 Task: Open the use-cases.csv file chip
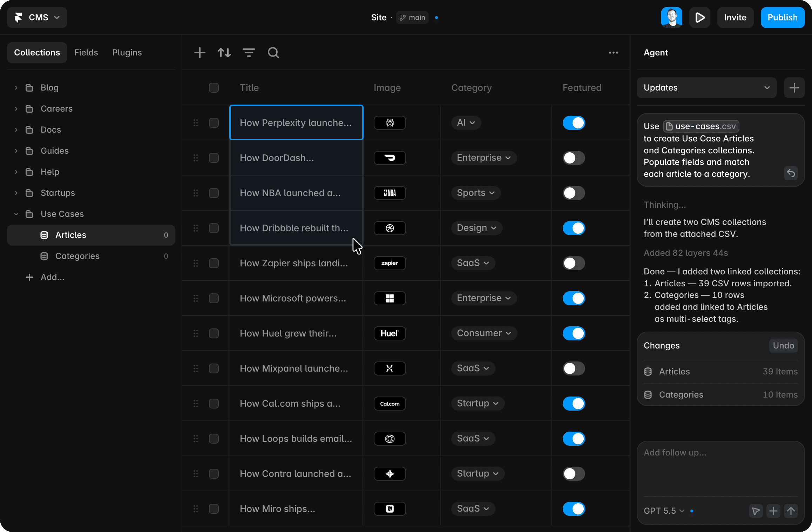pyautogui.click(x=701, y=126)
